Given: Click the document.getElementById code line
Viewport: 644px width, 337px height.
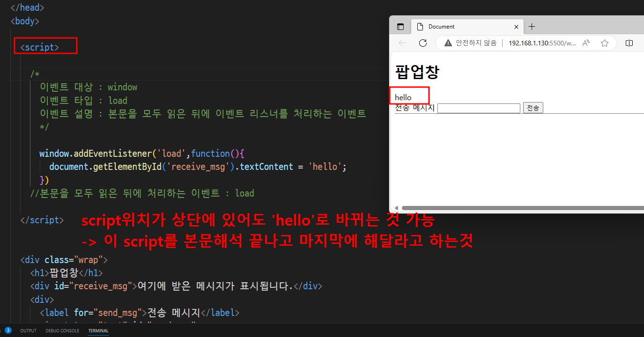Looking at the screenshot, I should [x=198, y=167].
